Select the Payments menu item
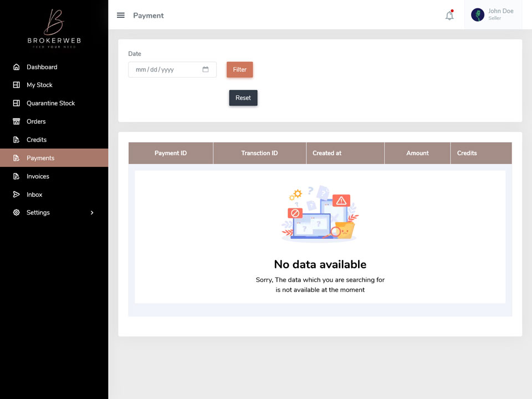532x399 pixels. point(54,158)
